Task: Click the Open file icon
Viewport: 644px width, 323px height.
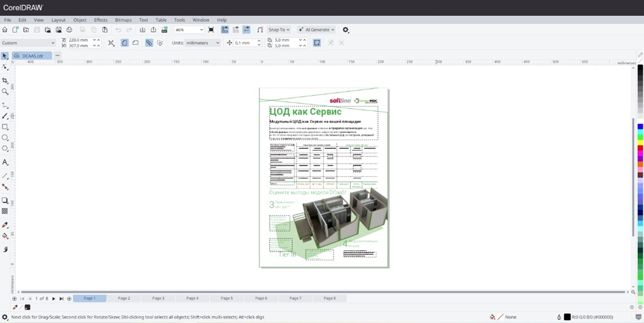Action: (26, 30)
